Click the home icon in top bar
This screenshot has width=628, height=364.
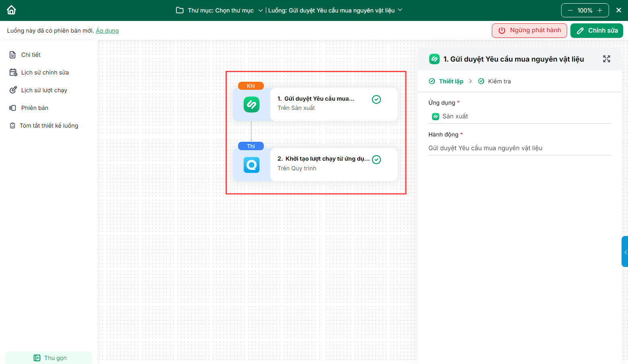pyautogui.click(x=11, y=10)
